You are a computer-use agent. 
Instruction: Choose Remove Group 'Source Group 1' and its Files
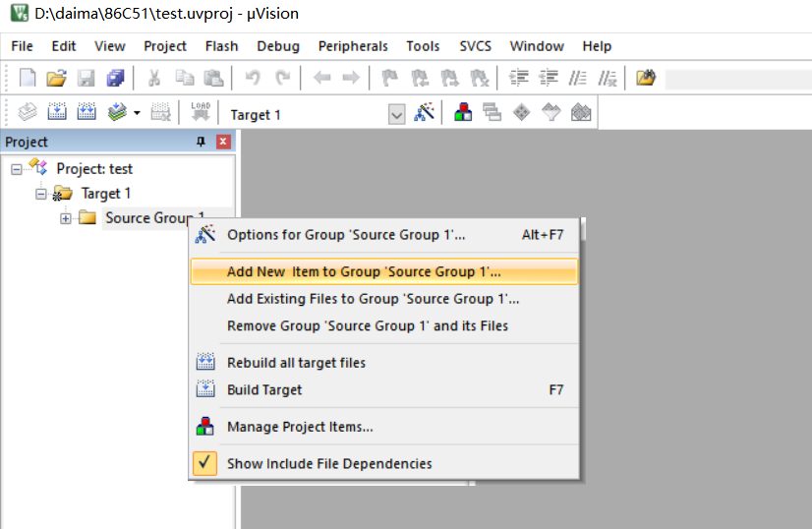point(384,325)
